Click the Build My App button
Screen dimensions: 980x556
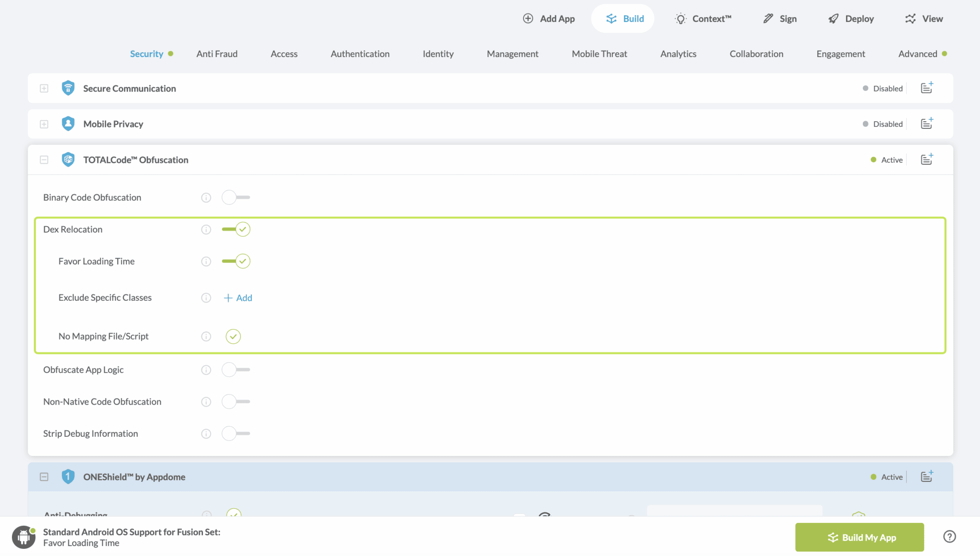[859, 537]
